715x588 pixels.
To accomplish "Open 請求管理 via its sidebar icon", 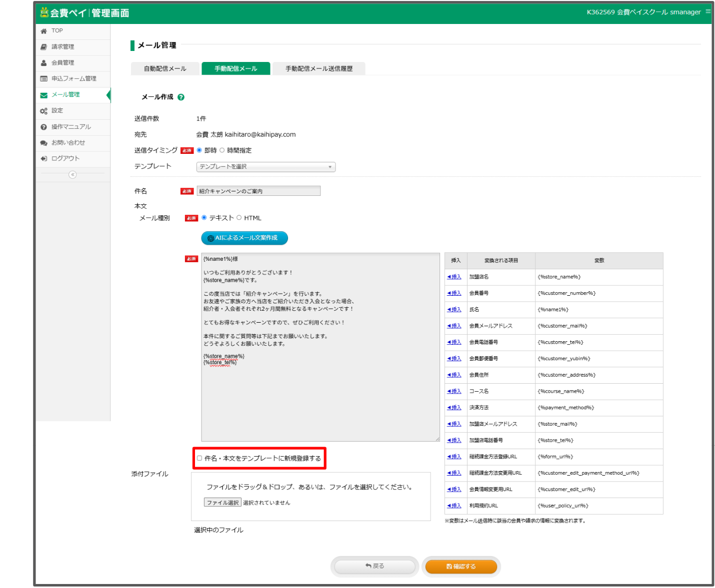I will tap(44, 47).
